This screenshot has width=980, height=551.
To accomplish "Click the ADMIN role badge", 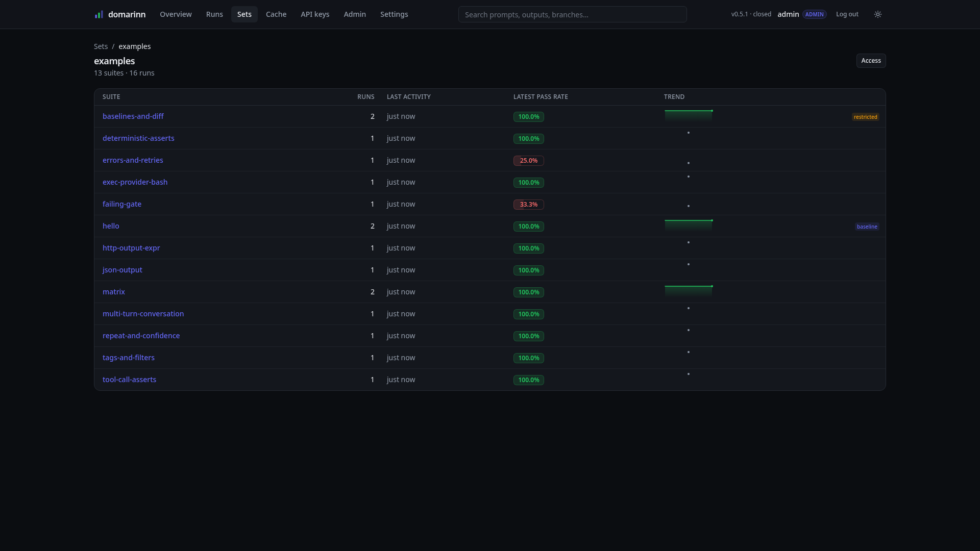I will 814,14.
